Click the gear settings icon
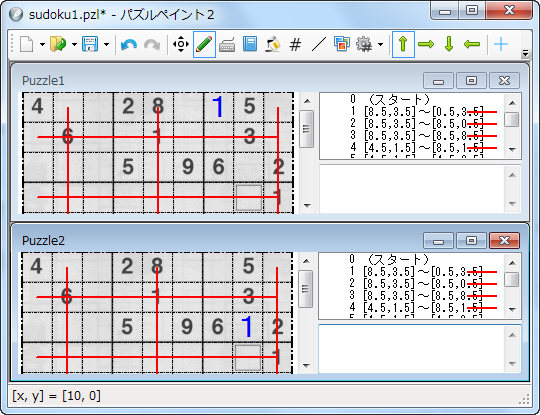This screenshot has height=415, width=540. (364, 44)
